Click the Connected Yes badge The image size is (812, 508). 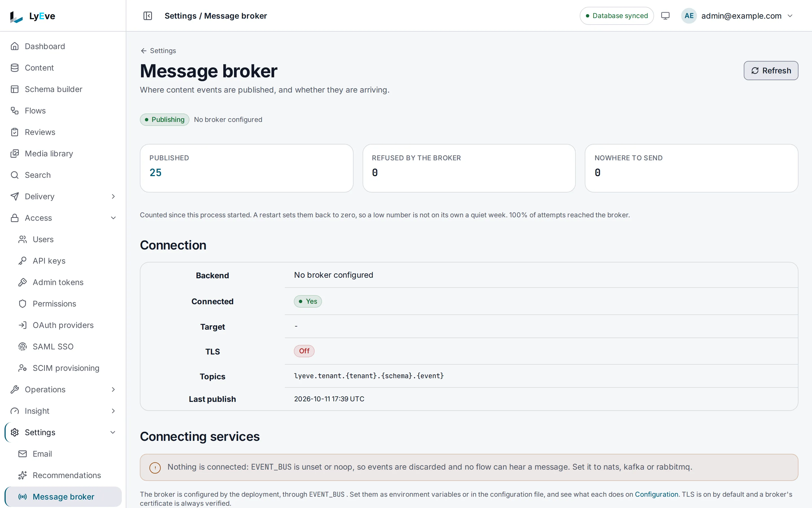tap(308, 301)
